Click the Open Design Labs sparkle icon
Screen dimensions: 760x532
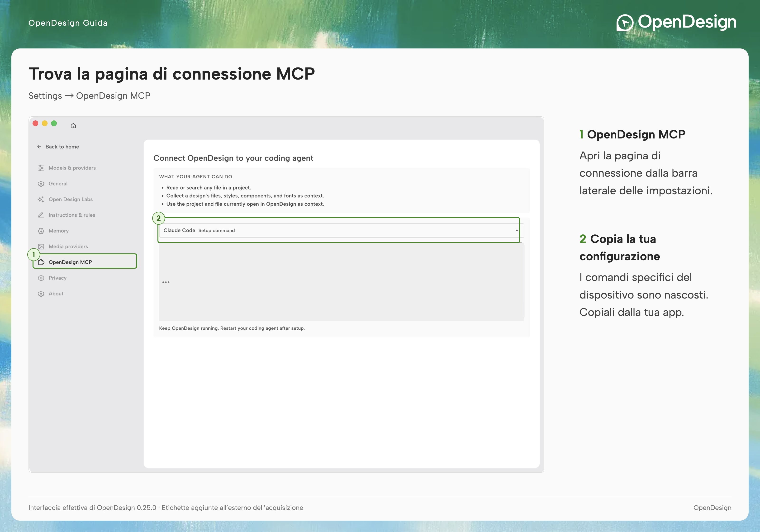(x=41, y=199)
